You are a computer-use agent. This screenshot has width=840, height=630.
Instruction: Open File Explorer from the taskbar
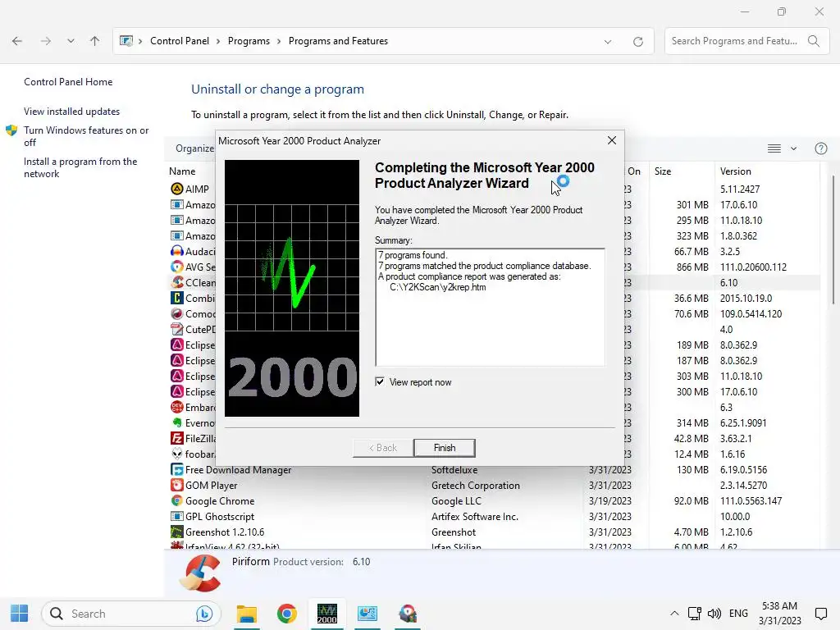(247, 614)
